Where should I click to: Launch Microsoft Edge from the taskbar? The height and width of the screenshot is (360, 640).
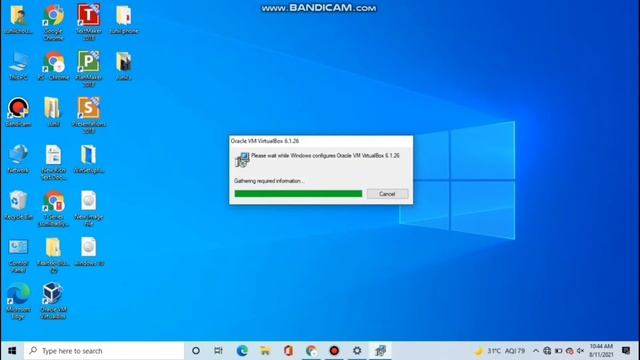242,351
